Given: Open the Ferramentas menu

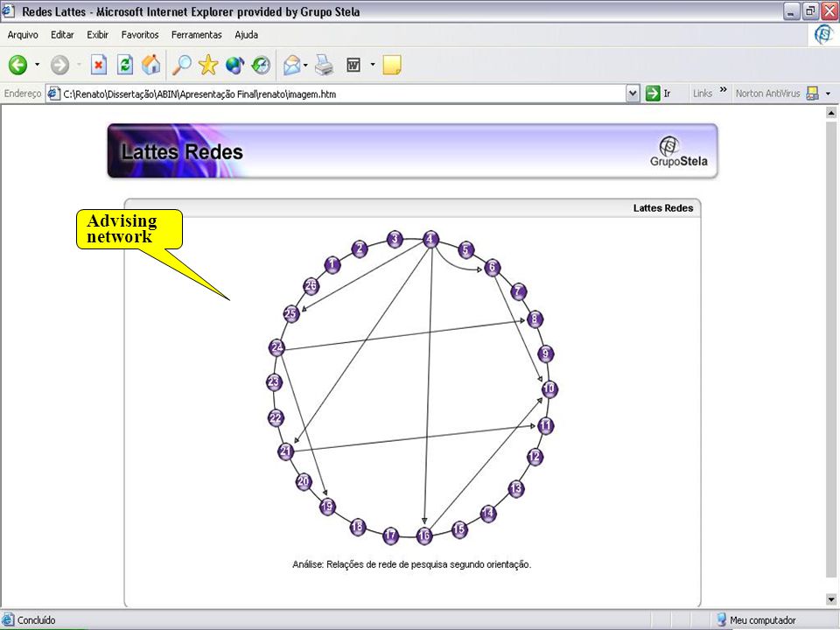Looking at the screenshot, I should tap(197, 35).
